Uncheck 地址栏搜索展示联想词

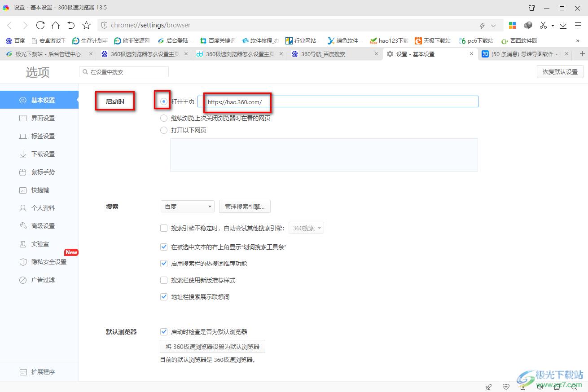pyautogui.click(x=164, y=297)
